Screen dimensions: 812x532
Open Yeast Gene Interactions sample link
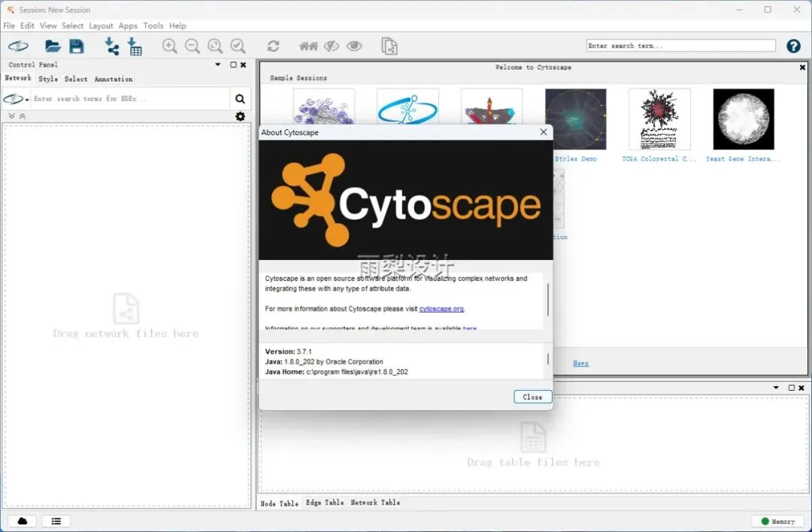coord(743,159)
